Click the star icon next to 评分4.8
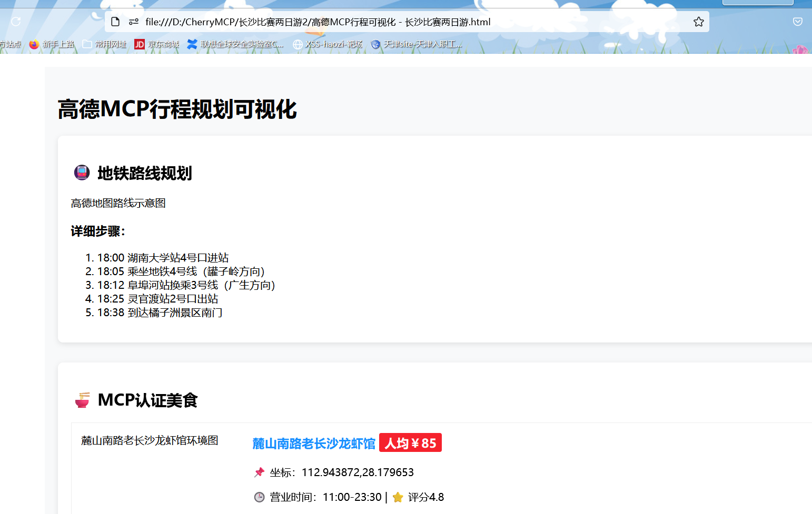The width and height of the screenshot is (812, 514). [x=398, y=497]
